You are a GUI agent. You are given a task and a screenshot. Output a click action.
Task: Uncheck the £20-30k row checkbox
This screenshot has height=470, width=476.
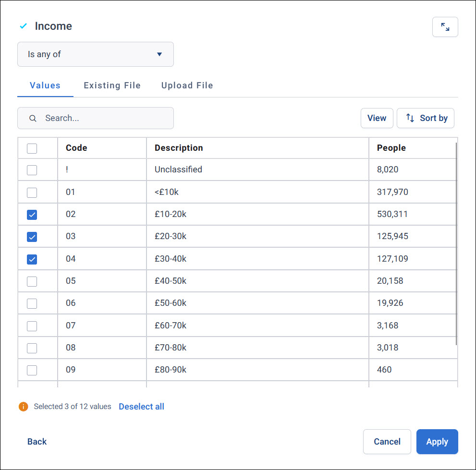point(32,237)
